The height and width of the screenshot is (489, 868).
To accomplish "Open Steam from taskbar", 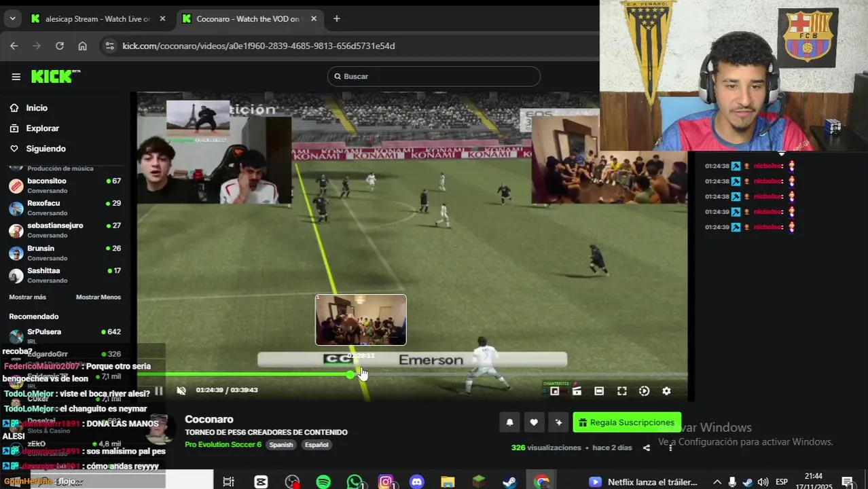I will [x=509, y=482].
